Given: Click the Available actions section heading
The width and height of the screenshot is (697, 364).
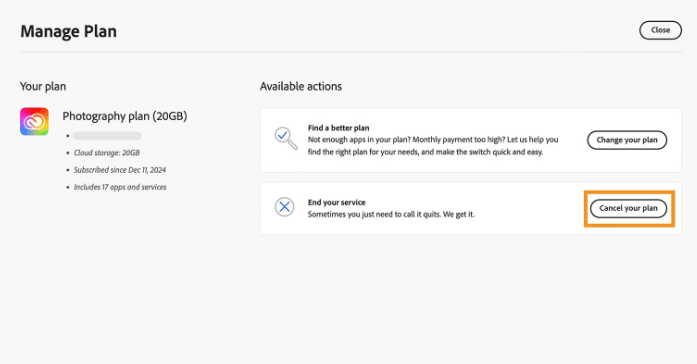Looking at the screenshot, I should (x=301, y=86).
